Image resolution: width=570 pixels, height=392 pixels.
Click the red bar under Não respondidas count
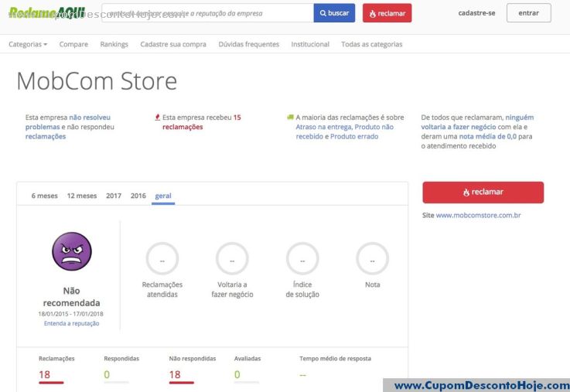pyautogui.click(x=182, y=383)
